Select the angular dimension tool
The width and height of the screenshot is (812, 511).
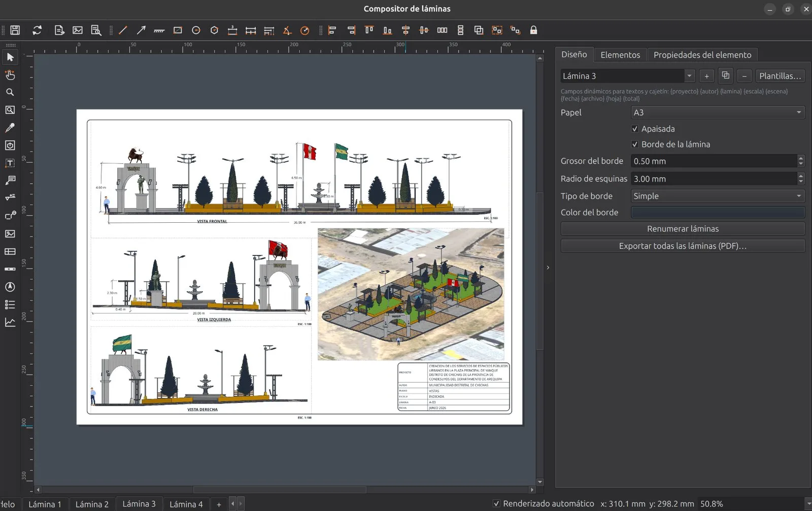pyautogui.click(x=287, y=30)
